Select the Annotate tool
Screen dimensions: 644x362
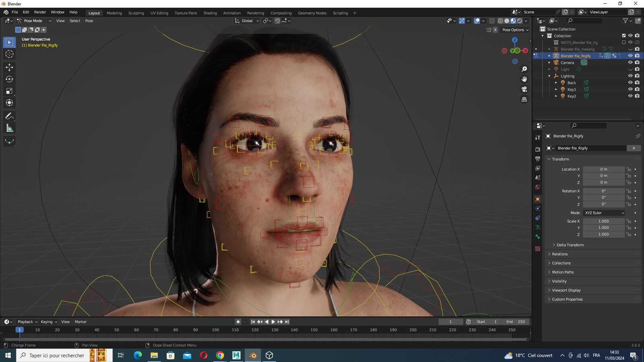[x=9, y=116]
